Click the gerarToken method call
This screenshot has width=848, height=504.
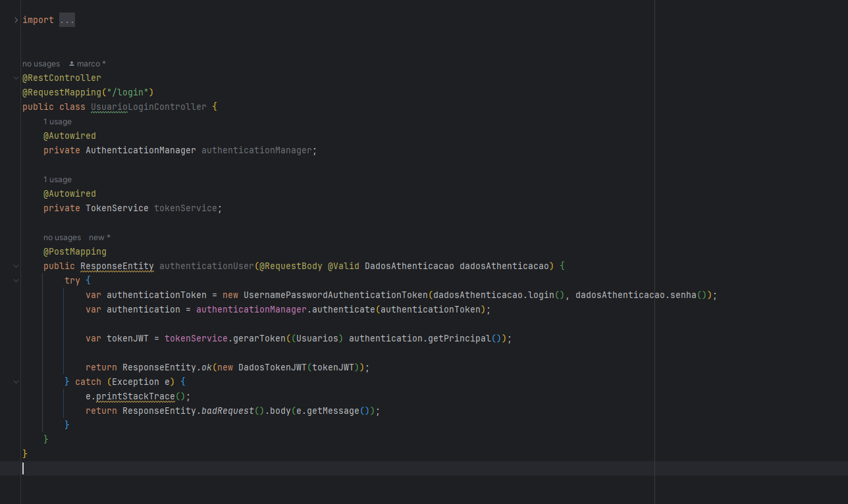pos(259,339)
